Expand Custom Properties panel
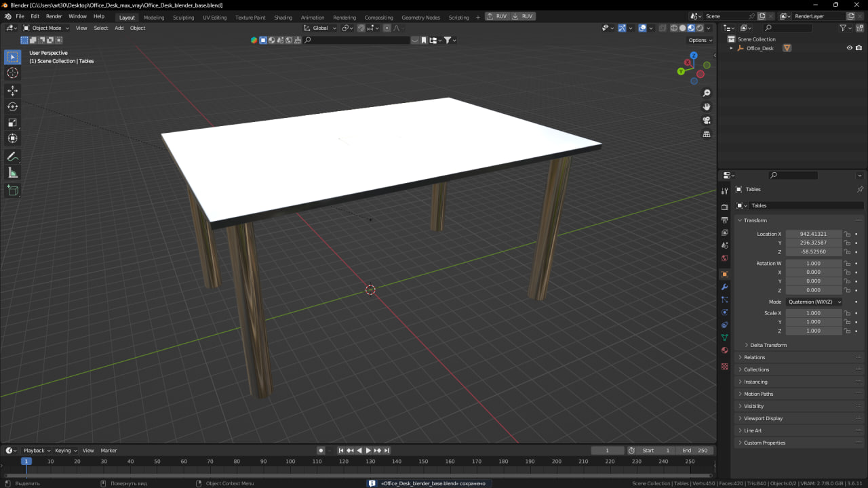This screenshot has width=868, height=488. pos(764,443)
